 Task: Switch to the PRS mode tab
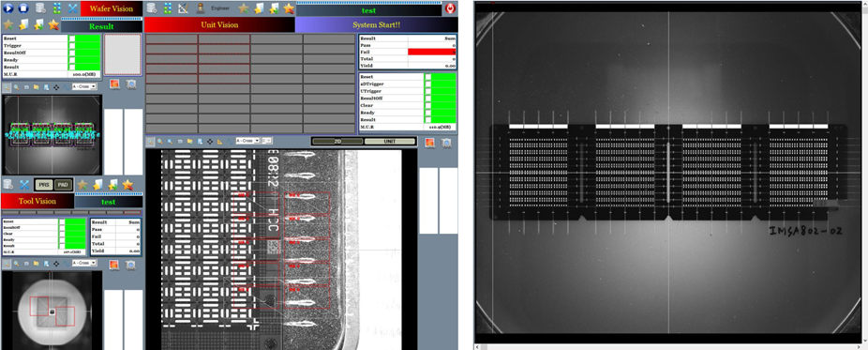coord(43,185)
